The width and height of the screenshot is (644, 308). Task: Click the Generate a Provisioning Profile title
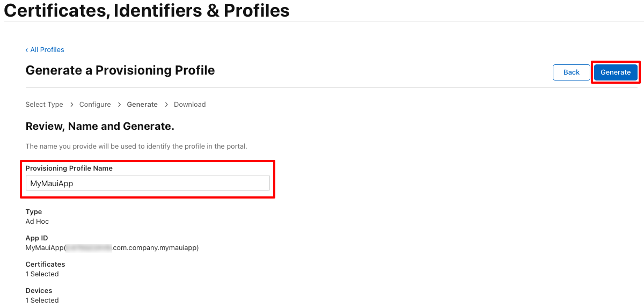[120, 70]
